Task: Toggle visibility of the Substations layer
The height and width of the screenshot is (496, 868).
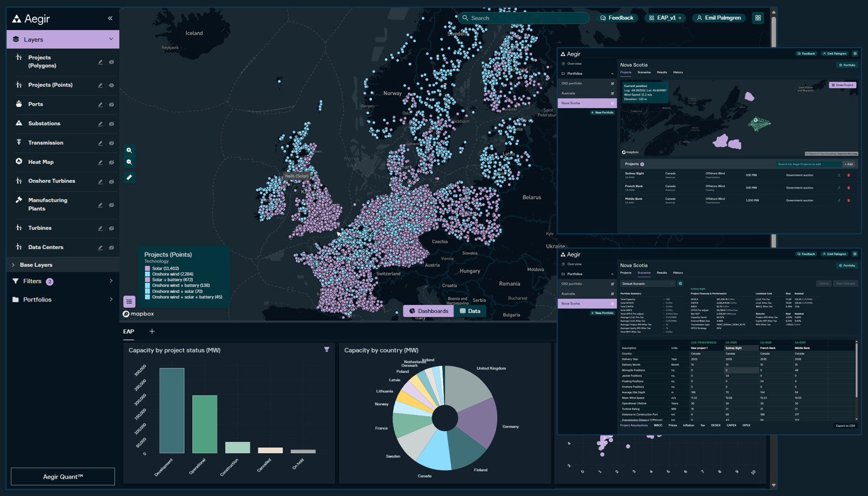Action: [x=111, y=123]
